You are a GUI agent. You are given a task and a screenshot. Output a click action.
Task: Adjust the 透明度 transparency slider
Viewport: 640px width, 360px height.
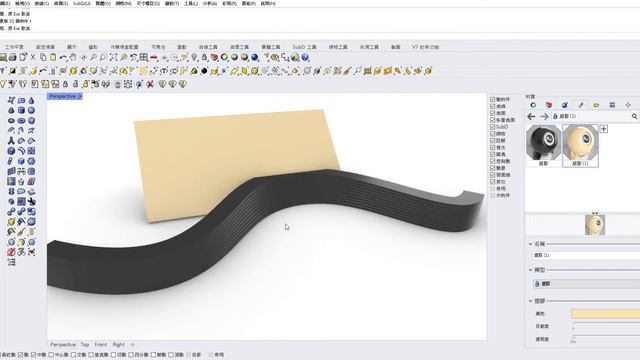(x=606, y=337)
